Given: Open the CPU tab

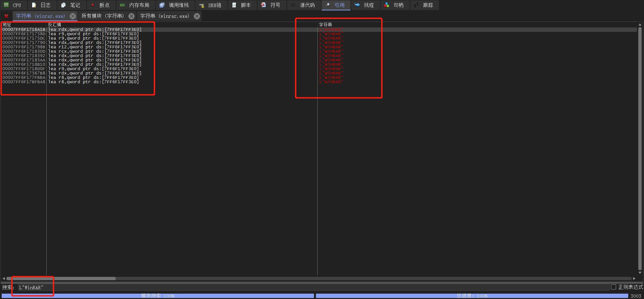Looking at the screenshot, I should point(12,5).
